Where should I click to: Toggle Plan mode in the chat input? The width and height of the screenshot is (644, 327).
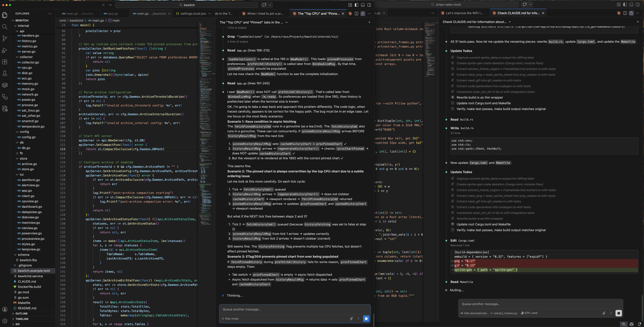[x=230, y=319]
